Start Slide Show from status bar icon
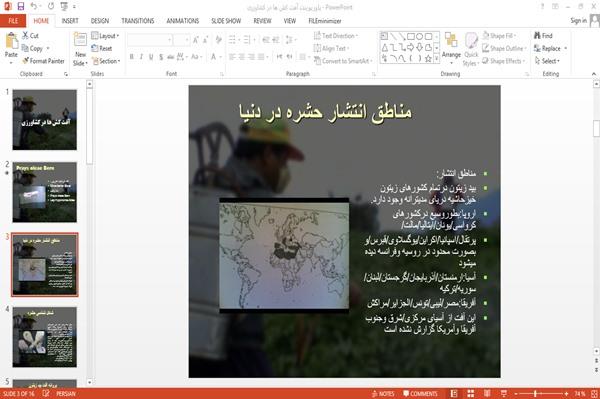This screenshot has height=399, width=600. [x=504, y=394]
